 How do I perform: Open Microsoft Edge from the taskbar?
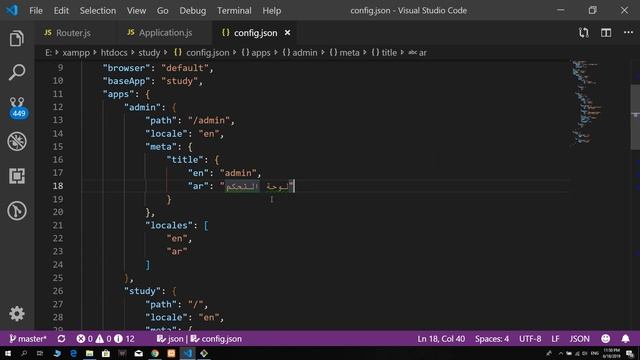[73, 353]
